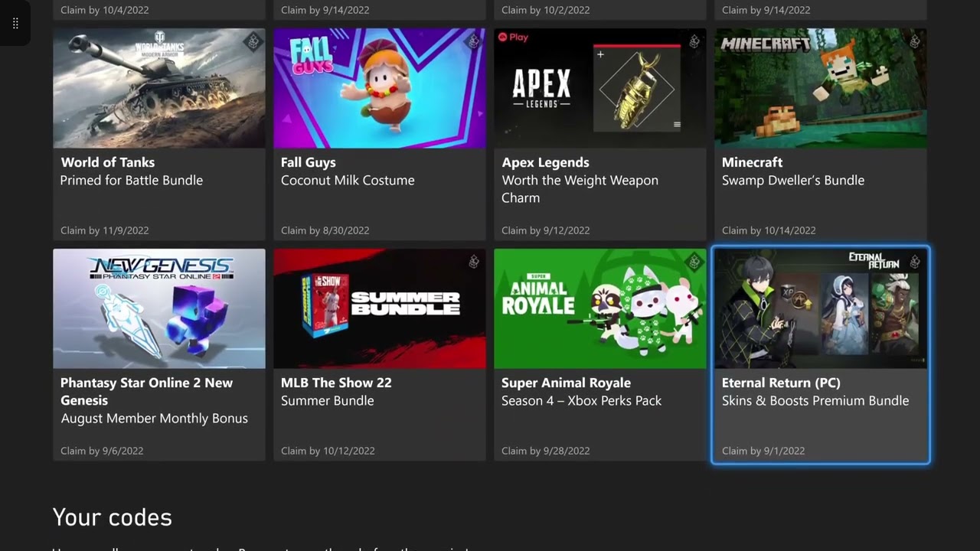This screenshot has height=551, width=980.
Task: Open MLB The Show Summer Bundle artwork
Action: [380, 308]
